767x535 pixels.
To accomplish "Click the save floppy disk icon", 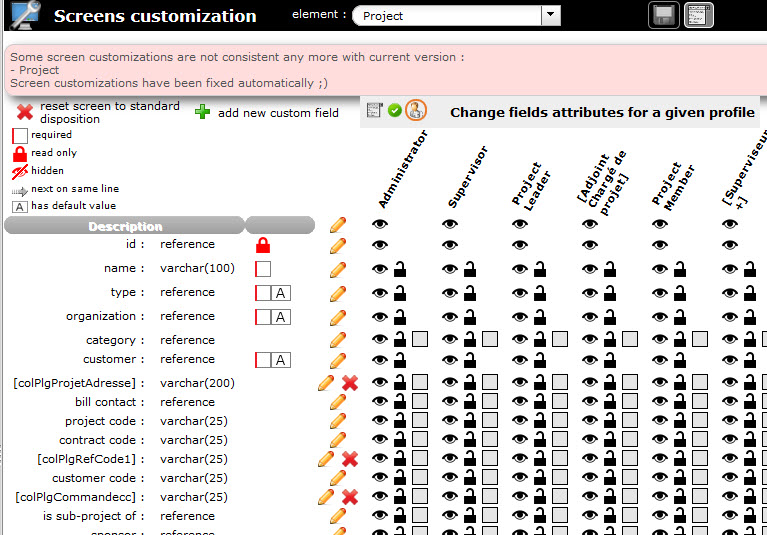I will [x=662, y=15].
